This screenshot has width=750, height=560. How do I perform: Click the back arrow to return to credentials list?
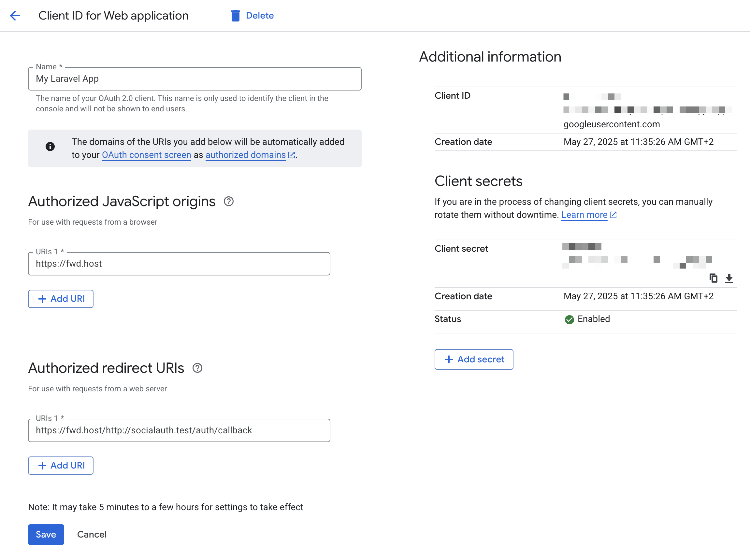[x=15, y=16]
